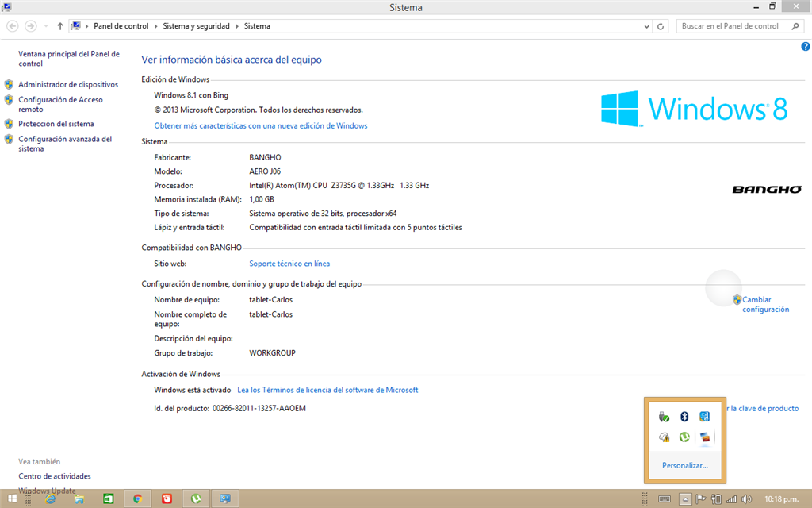This screenshot has width=812, height=508.
Task: Click the forward navigation arrow
Action: tap(31, 26)
